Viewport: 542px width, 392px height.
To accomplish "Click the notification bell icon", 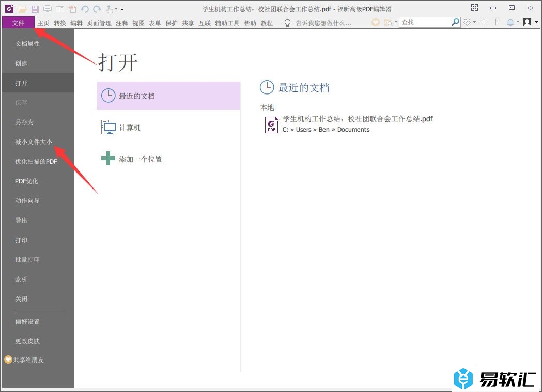I will [x=510, y=22].
